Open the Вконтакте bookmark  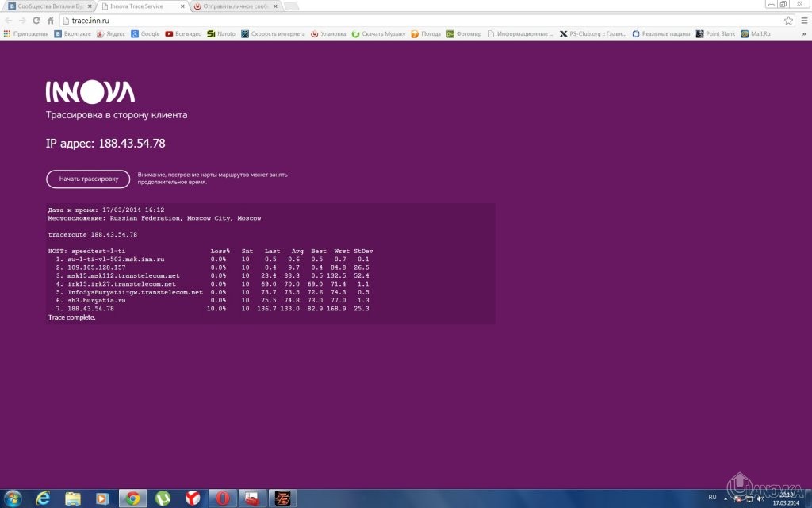72,33
